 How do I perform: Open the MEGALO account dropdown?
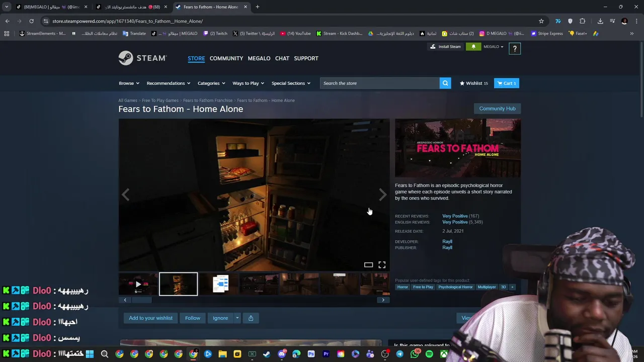point(493,47)
